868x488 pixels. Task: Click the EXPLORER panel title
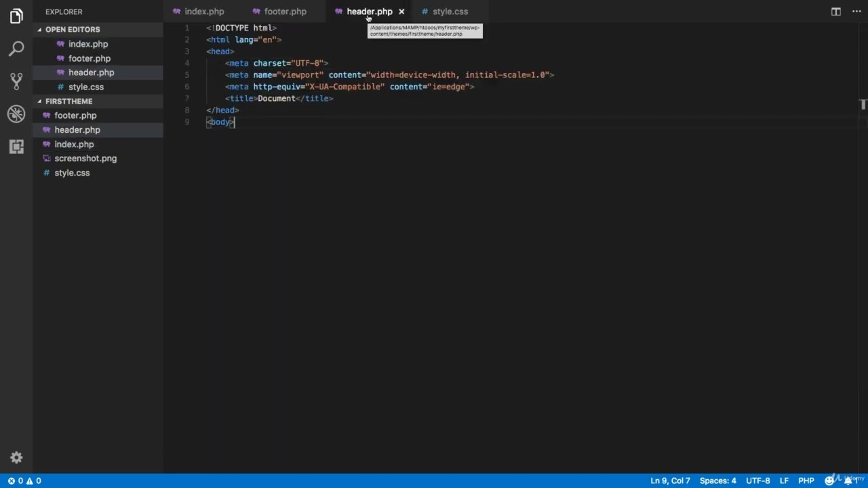64,12
